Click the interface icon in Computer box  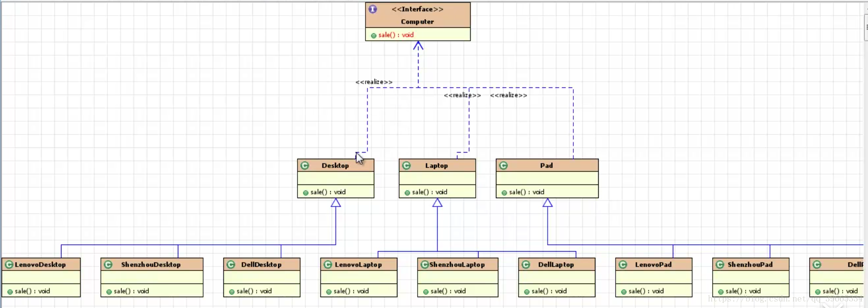(x=373, y=9)
